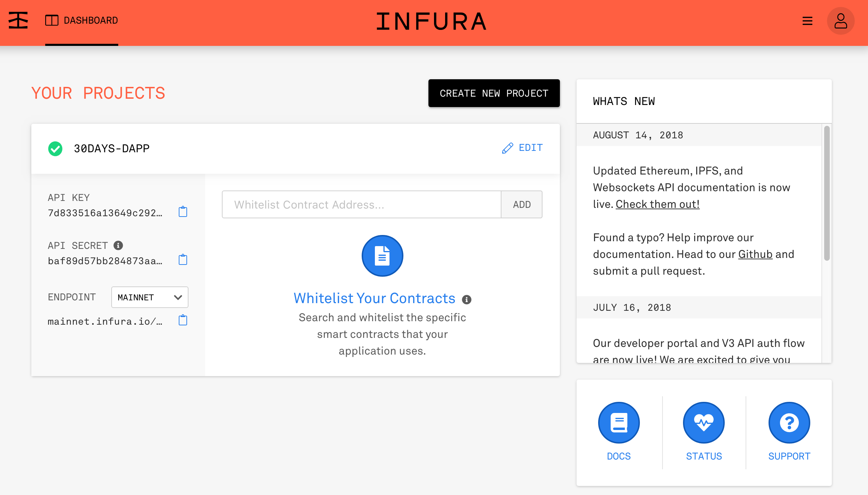Screen dimensions: 868x495
Task: Expand the MAINNET endpoint dropdown
Action: click(150, 297)
